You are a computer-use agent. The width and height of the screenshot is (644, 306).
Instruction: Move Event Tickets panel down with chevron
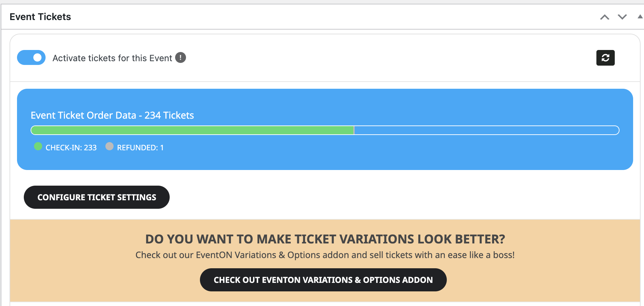pyautogui.click(x=622, y=17)
